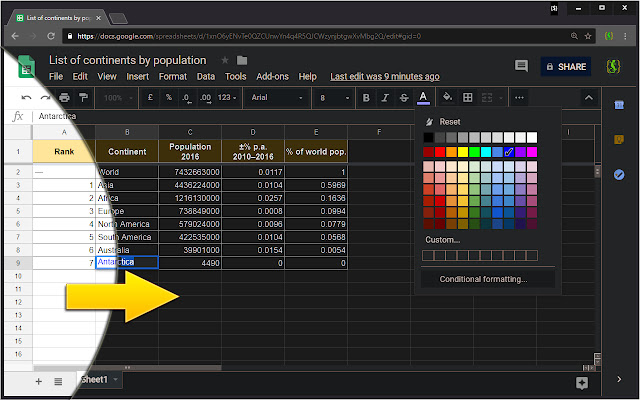Click the Undo arrow in toolbar
Viewport: 640px width, 400px height.
click(28, 98)
